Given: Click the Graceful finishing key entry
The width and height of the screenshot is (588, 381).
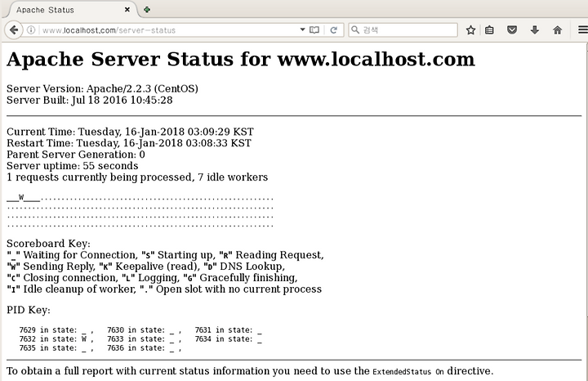Looking at the screenshot, I should point(240,278).
